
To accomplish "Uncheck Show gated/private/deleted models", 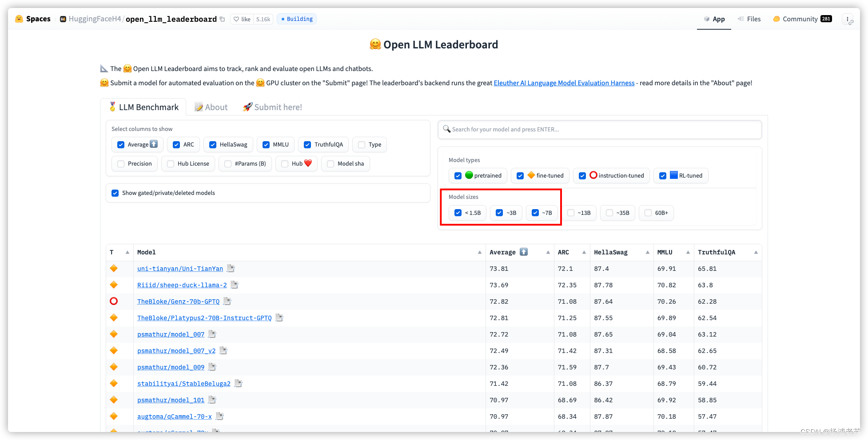I will click(115, 193).
